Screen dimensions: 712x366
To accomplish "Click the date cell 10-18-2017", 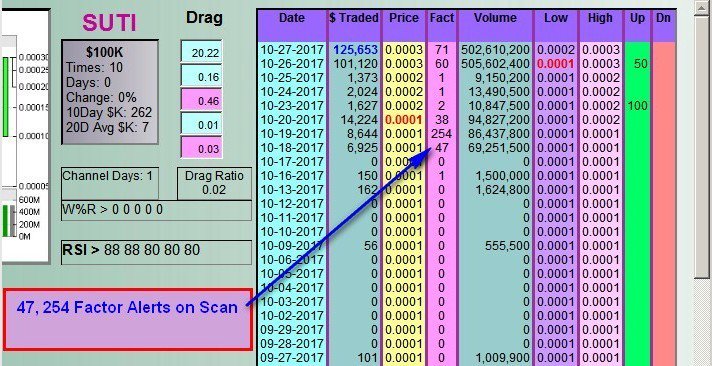I will click(292, 148).
